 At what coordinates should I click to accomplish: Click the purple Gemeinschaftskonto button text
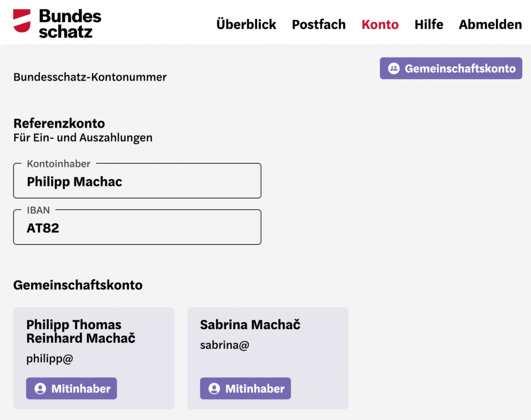coord(460,68)
